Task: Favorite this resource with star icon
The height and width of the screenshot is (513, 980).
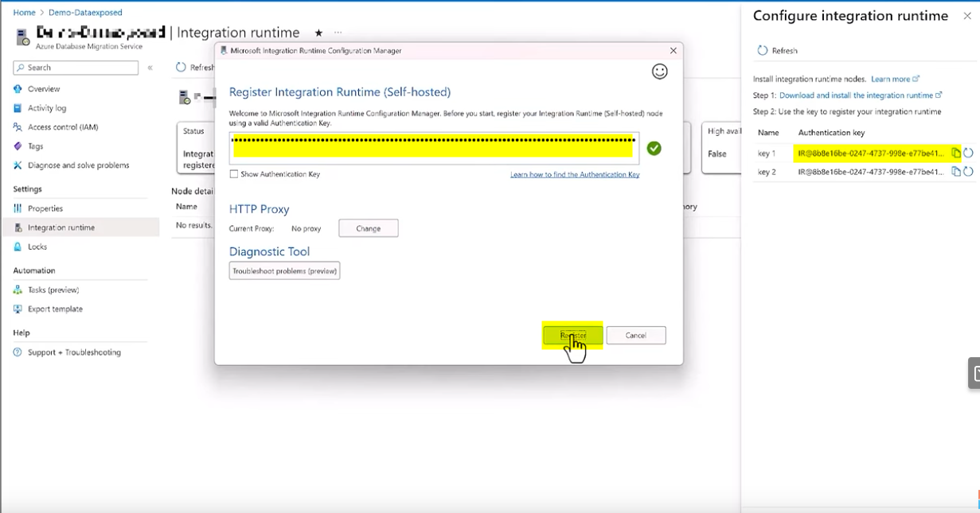Action: point(318,33)
